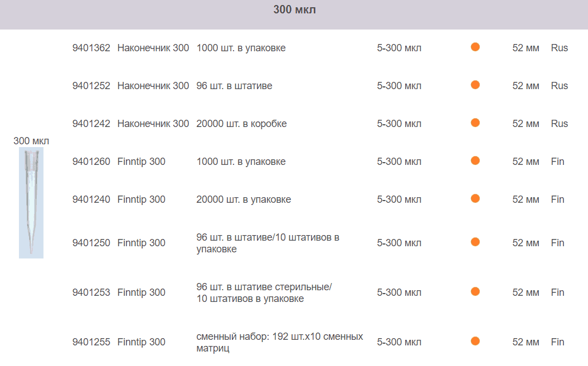Screen dimensions: 588x366
Task: Select catalog number 9401252
Action: (x=91, y=86)
